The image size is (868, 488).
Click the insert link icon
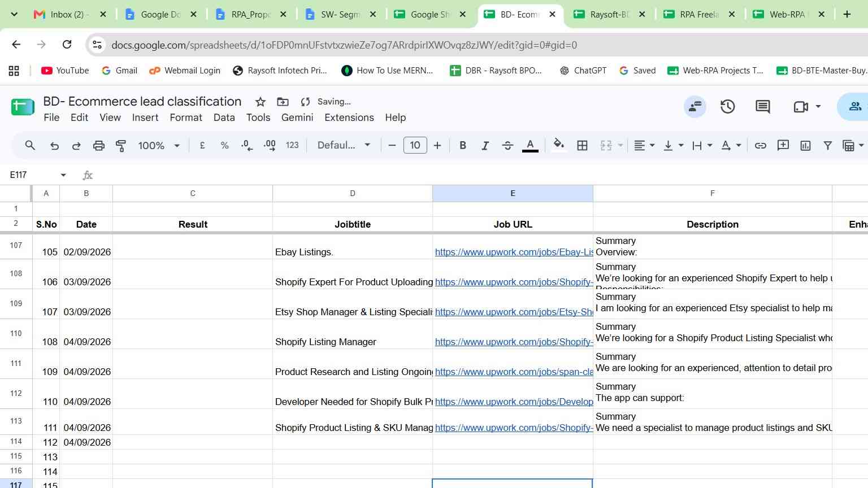pyautogui.click(x=761, y=146)
